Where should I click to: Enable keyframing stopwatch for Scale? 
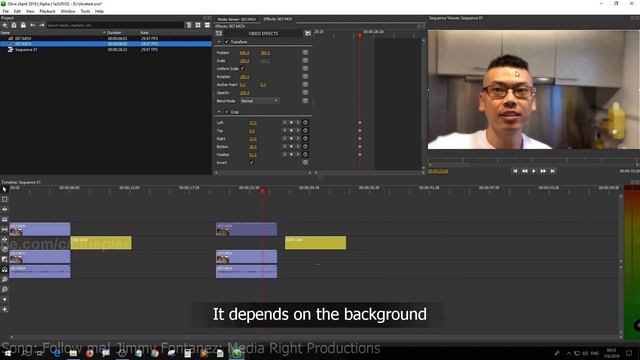[x=305, y=60]
